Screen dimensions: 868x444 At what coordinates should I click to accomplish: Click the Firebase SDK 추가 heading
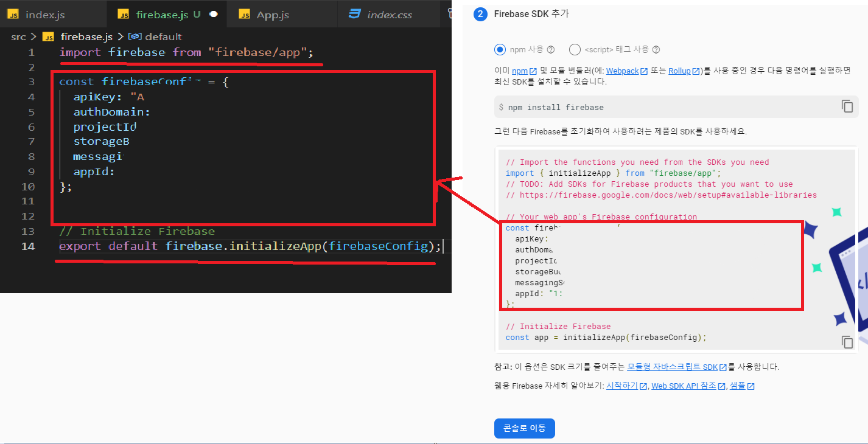(530, 14)
